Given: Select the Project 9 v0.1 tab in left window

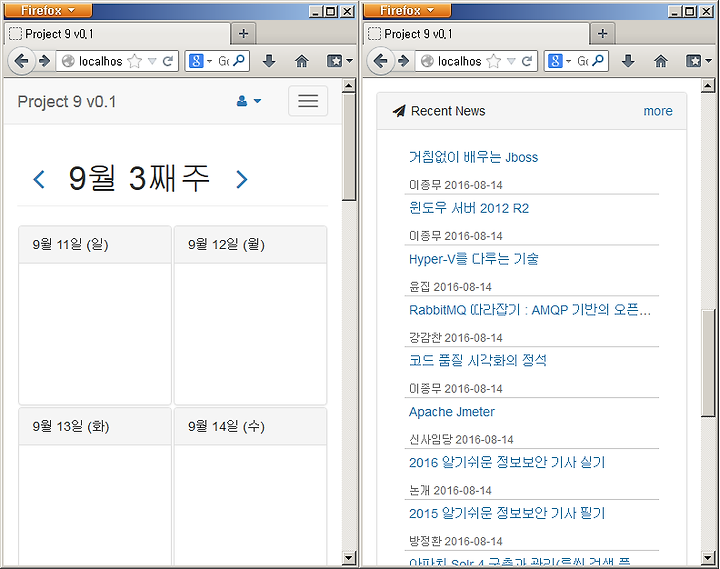Looking at the screenshot, I should 117,34.
